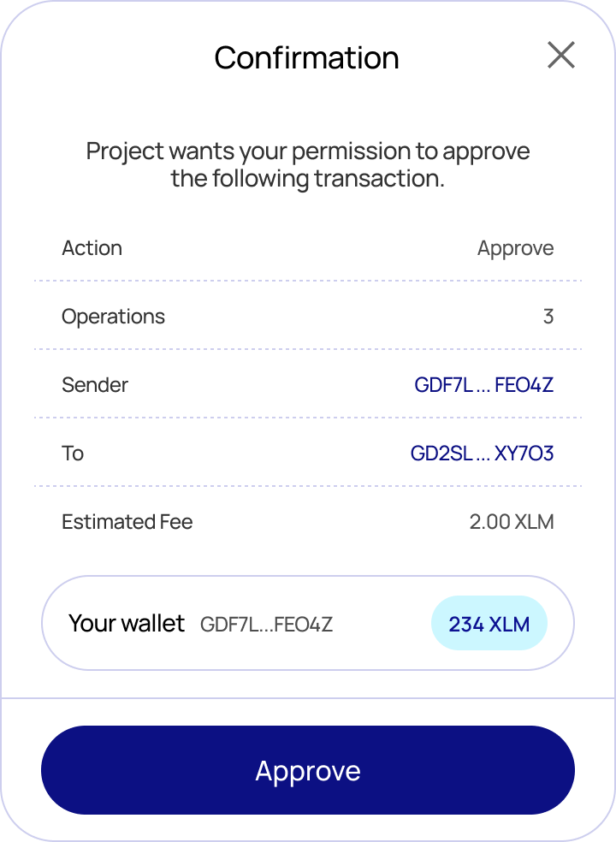Viewport: 616px width, 842px height.
Task: Select the Action row label
Action: (x=92, y=248)
